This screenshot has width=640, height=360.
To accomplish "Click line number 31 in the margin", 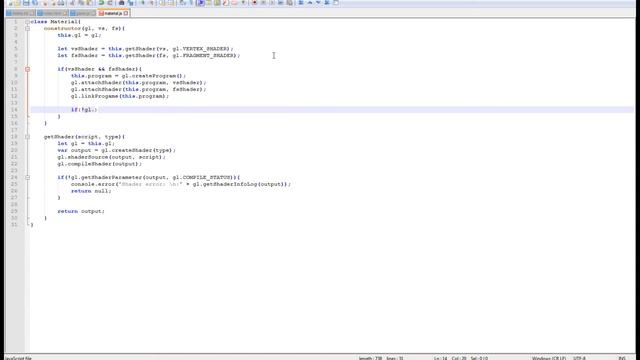I will (x=14, y=225).
